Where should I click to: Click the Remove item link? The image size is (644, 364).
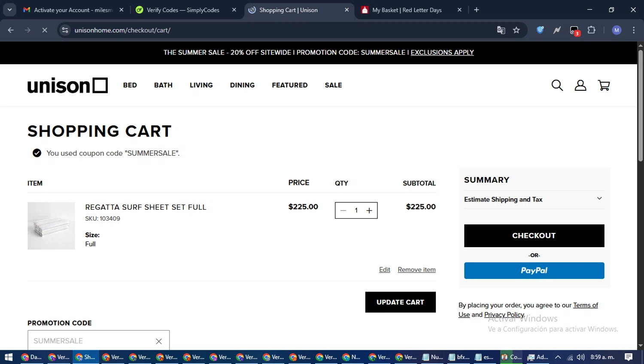click(x=416, y=269)
